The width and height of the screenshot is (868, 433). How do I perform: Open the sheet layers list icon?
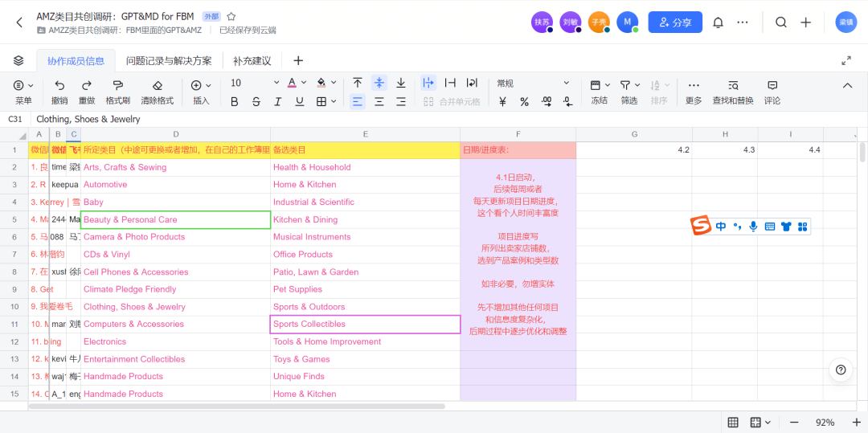pos(18,60)
